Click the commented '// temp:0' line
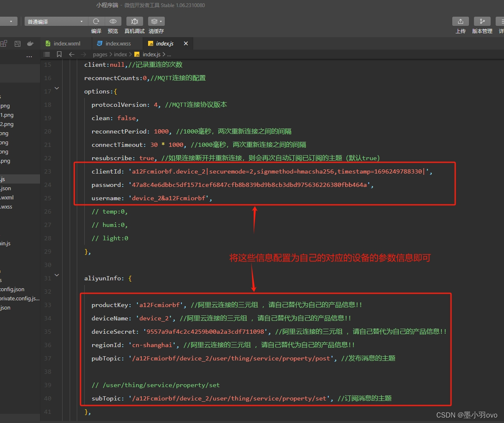The image size is (504, 423). point(110,211)
